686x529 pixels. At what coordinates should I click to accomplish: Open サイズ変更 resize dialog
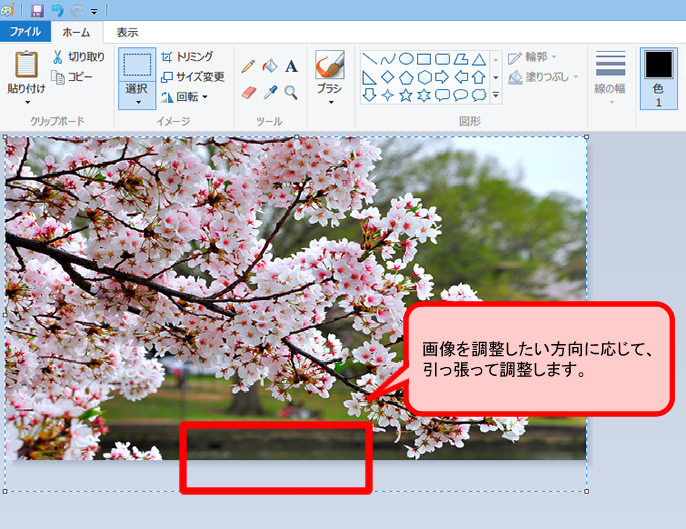(x=192, y=77)
